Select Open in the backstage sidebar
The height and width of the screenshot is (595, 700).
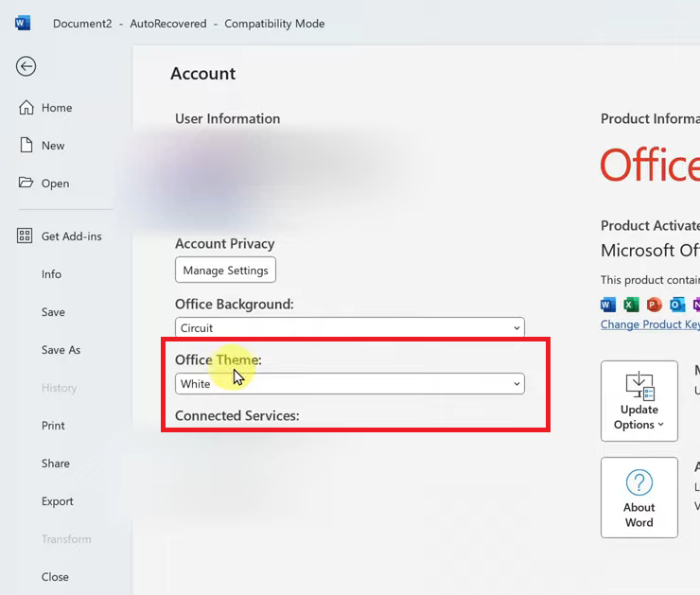tap(56, 184)
